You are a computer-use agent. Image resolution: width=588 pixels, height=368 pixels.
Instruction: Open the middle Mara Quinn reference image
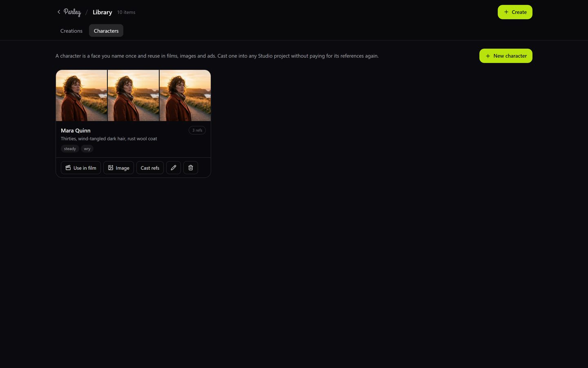(133, 95)
